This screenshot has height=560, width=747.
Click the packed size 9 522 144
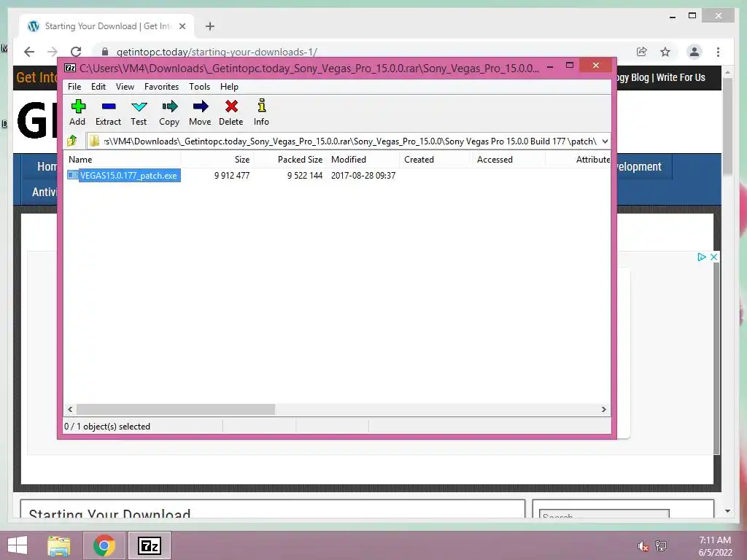(x=305, y=175)
